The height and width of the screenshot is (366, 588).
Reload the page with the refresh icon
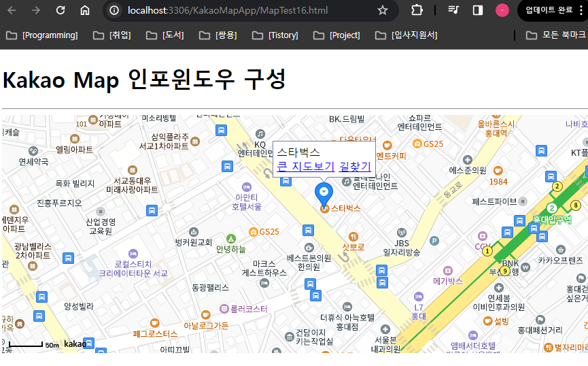60,10
